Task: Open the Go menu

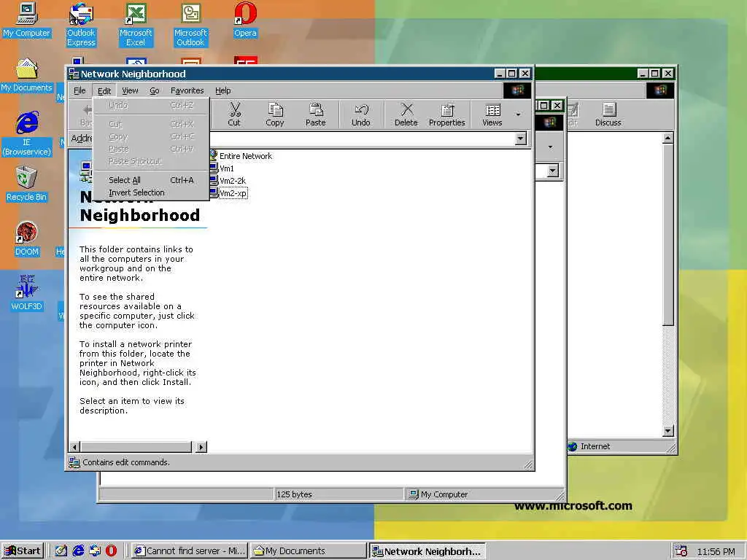Action: 155,90
